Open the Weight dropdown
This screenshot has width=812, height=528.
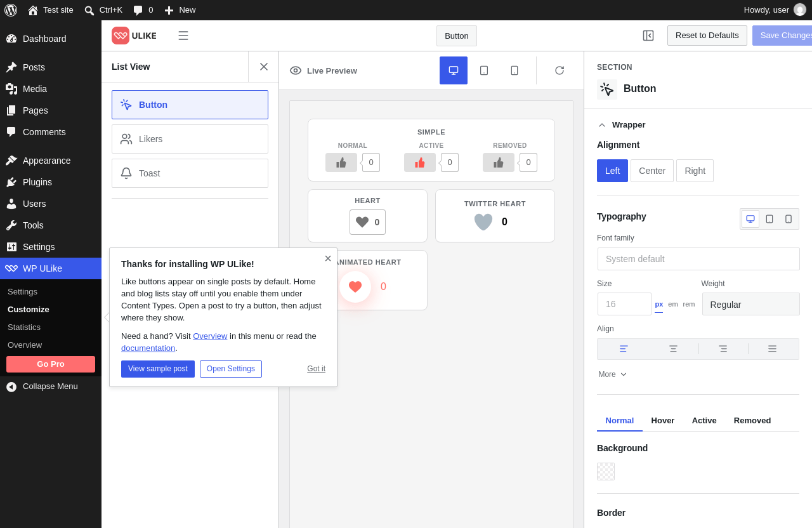[x=751, y=304]
